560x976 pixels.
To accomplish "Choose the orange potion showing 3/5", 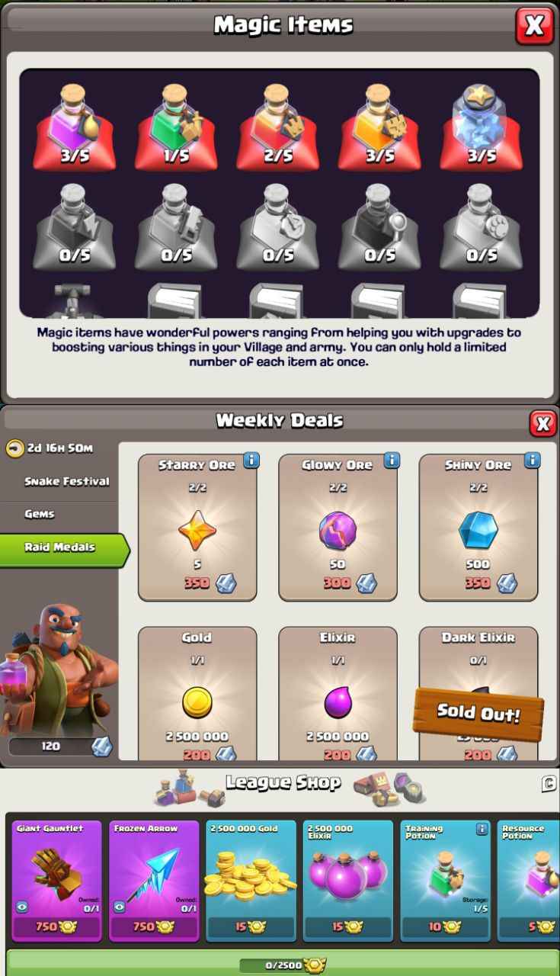I will point(379,127).
